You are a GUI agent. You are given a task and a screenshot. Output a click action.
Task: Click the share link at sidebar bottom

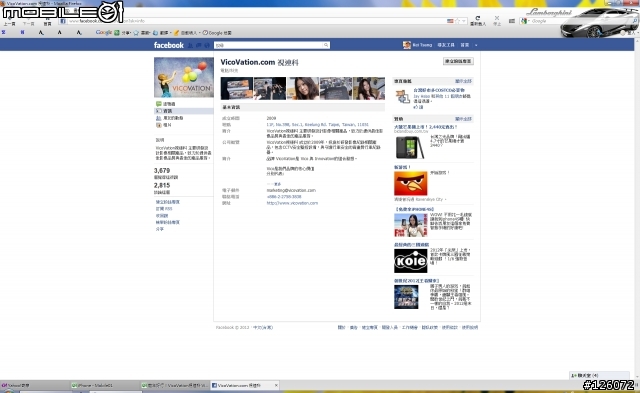[x=160, y=229]
